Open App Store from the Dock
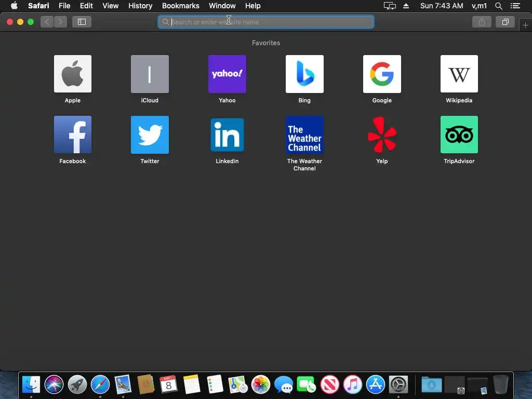Viewport: 532px width, 399px height. pos(376,384)
